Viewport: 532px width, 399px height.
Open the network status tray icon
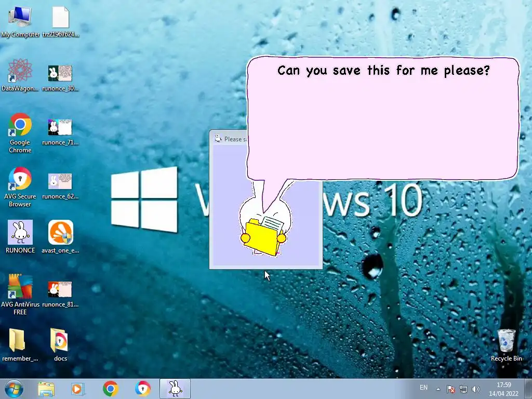pyautogui.click(x=463, y=389)
